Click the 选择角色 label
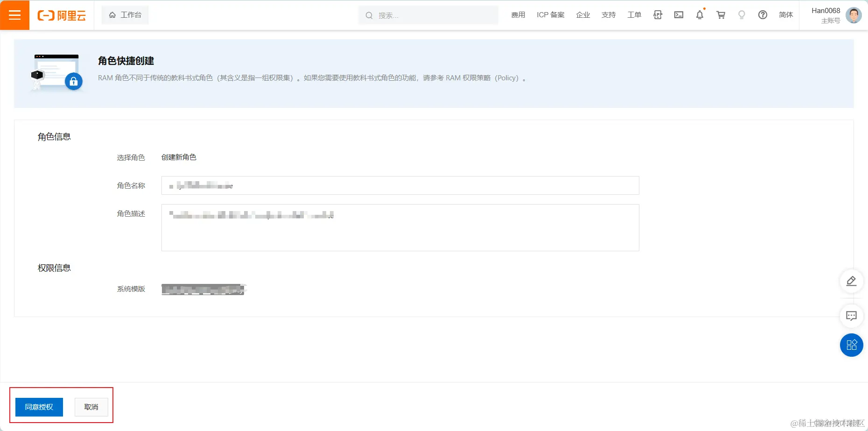 pos(131,158)
